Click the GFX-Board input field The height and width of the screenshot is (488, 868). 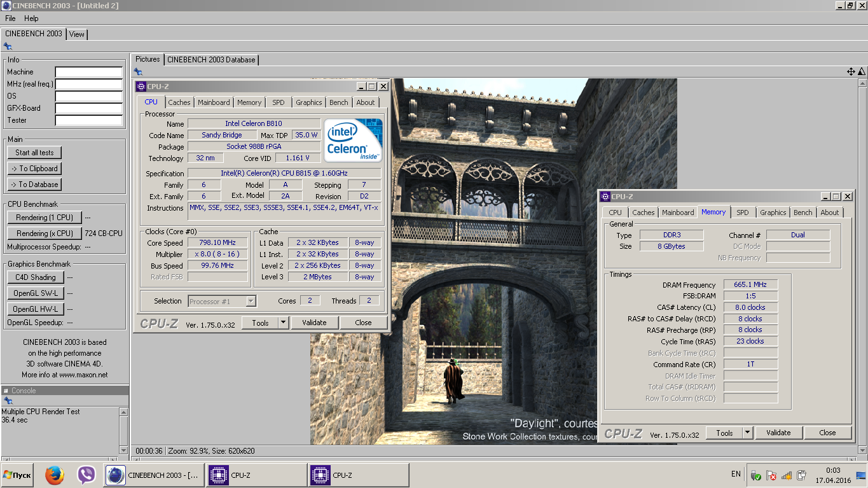pyautogui.click(x=89, y=108)
